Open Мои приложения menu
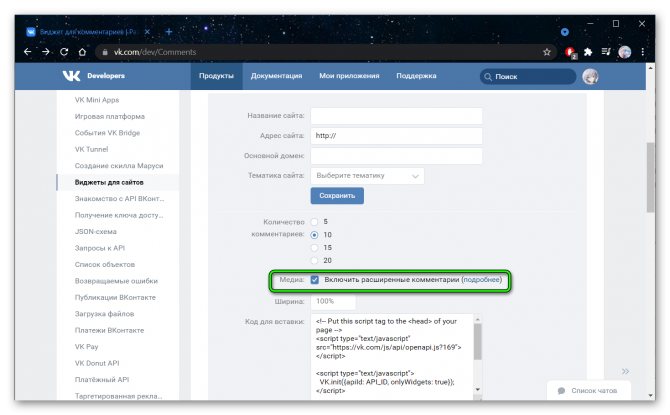Viewport: 670px width, 415px height. coord(349,76)
